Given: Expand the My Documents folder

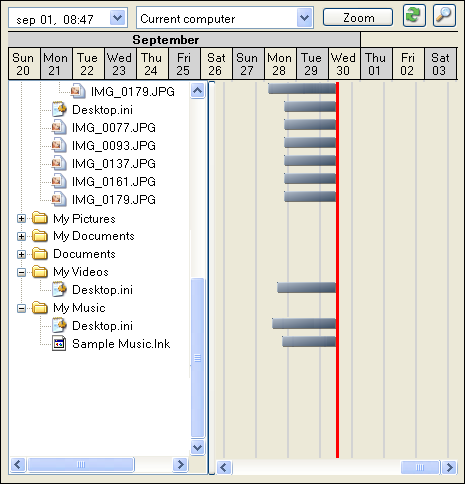Looking at the screenshot, I should tap(21, 236).
